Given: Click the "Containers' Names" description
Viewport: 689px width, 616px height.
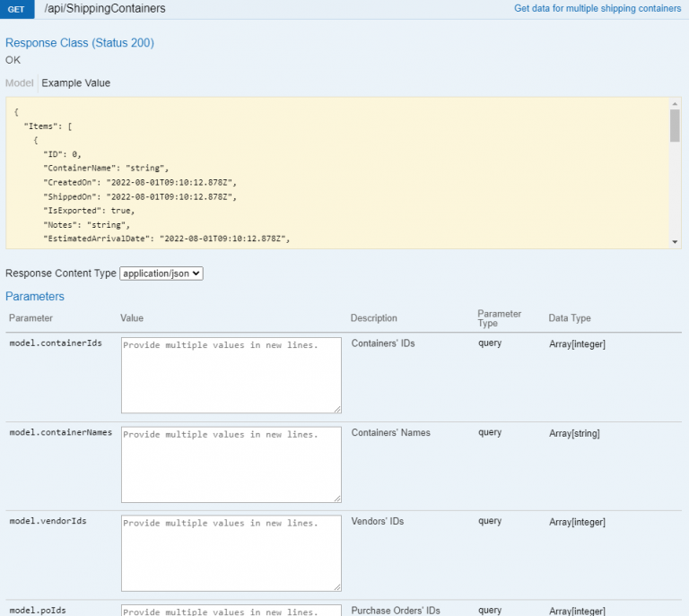Looking at the screenshot, I should 390,432.
